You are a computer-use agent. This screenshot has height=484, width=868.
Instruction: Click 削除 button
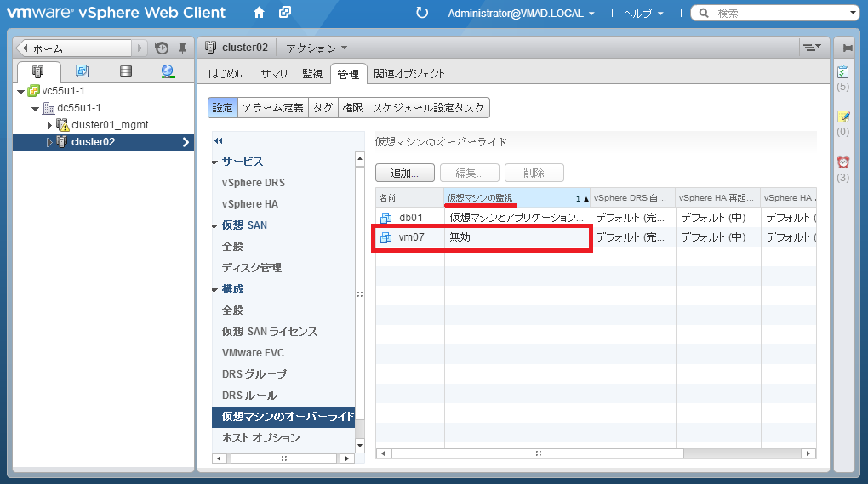tap(534, 174)
